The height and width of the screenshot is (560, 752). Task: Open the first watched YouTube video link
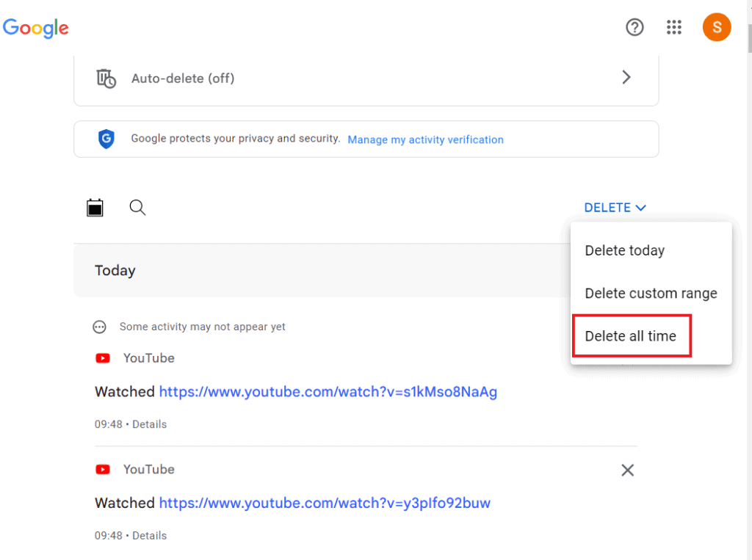(x=328, y=392)
